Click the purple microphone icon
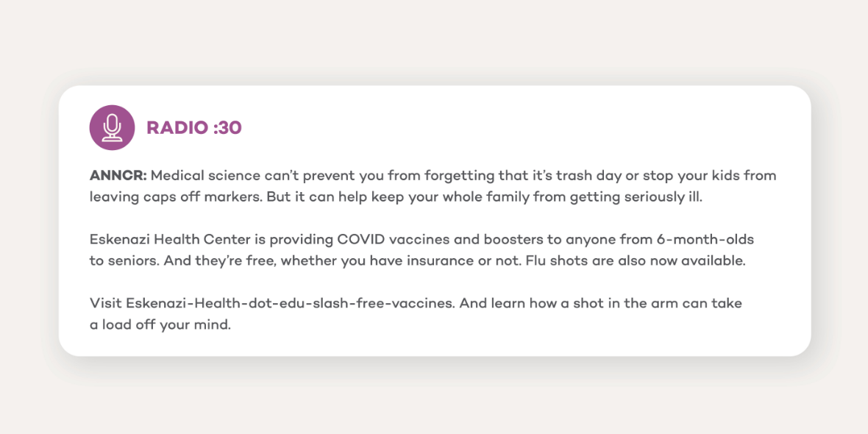Viewport: 868px width, 434px height. point(112,127)
